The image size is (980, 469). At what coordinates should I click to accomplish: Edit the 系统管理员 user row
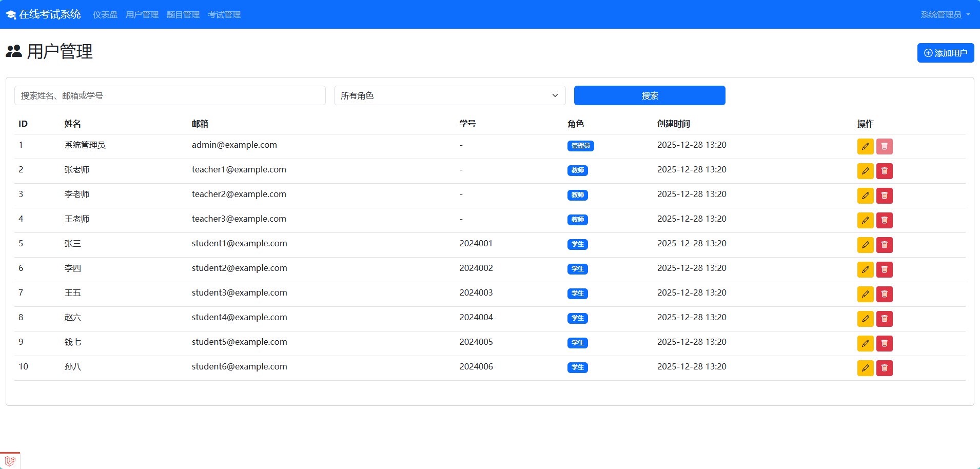(x=865, y=146)
